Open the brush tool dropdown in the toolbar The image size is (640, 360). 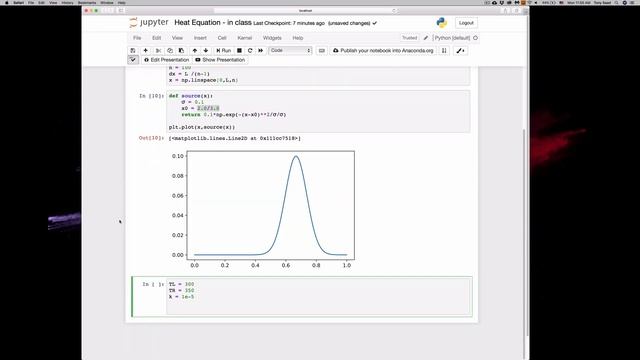[x=460, y=51]
